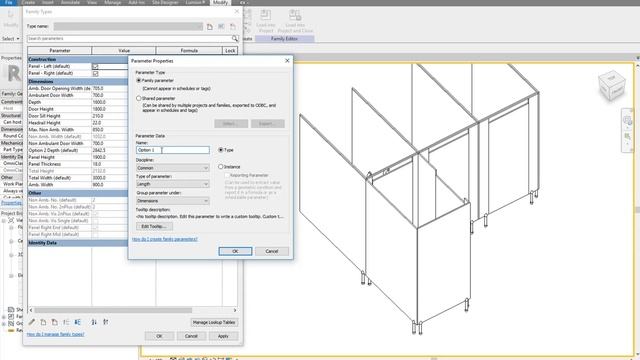Open the Group parameter under dropdown

click(x=173, y=201)
